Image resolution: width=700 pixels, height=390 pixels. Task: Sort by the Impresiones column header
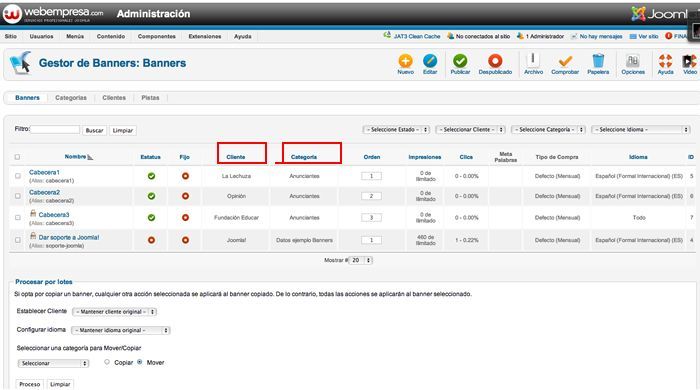tap(425, 157)
